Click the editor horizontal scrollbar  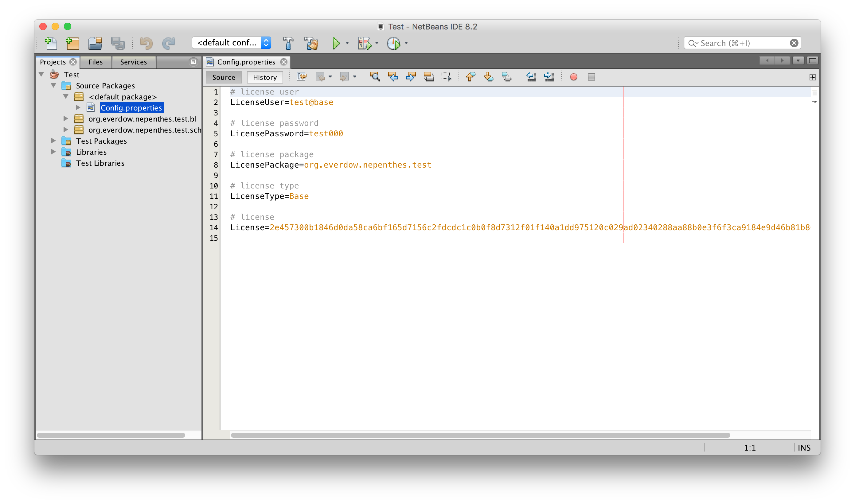click(x=481, y=435)
